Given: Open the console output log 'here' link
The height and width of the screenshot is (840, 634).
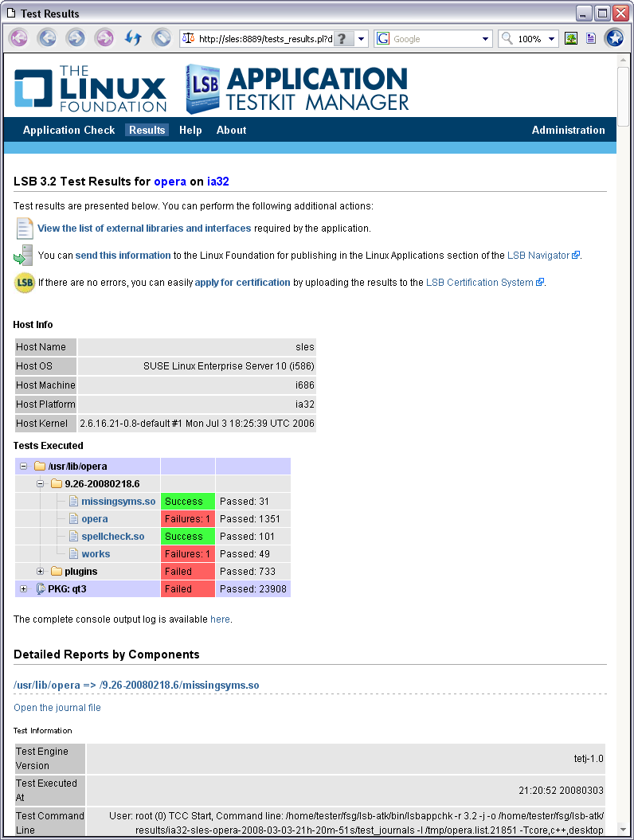Looking at the screenshot, I should tap(220, 619).
